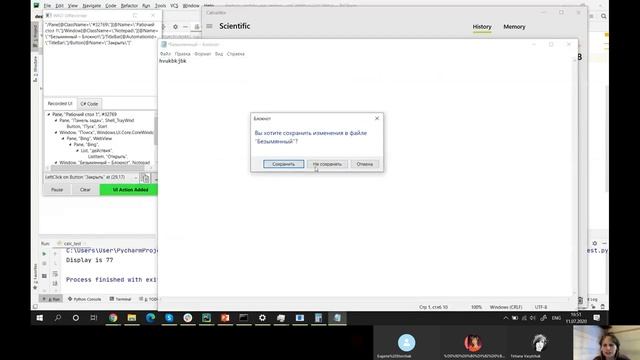
Task: Collapse Pane "Рабочий стол 1" tree node
Action: (49, 115)
